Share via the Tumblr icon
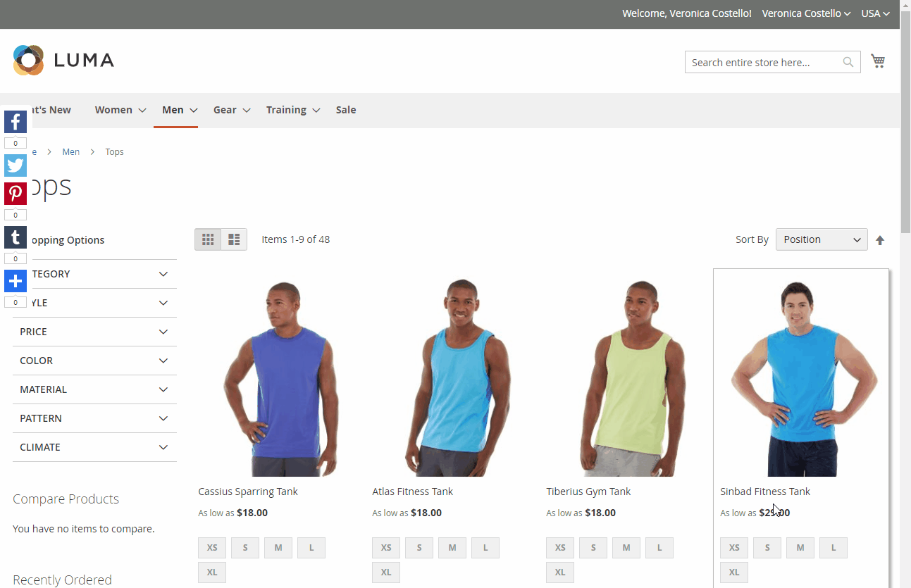 pos(16,237)
